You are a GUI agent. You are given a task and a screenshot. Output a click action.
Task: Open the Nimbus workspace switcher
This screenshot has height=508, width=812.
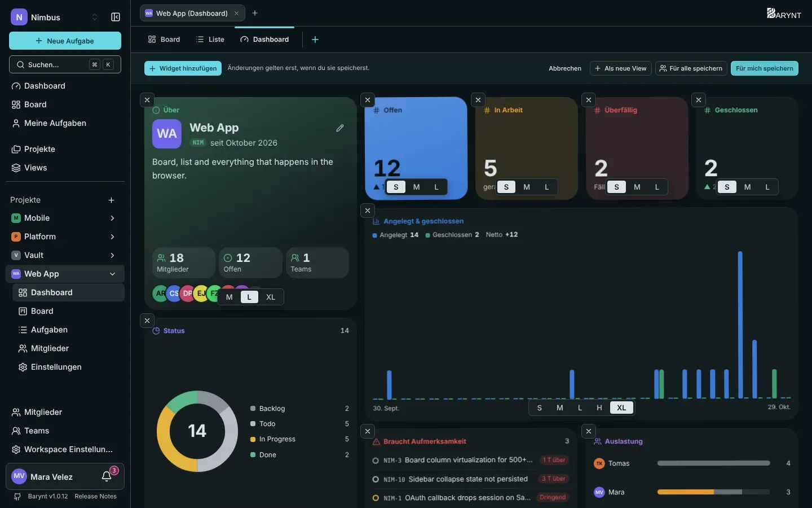55,17
